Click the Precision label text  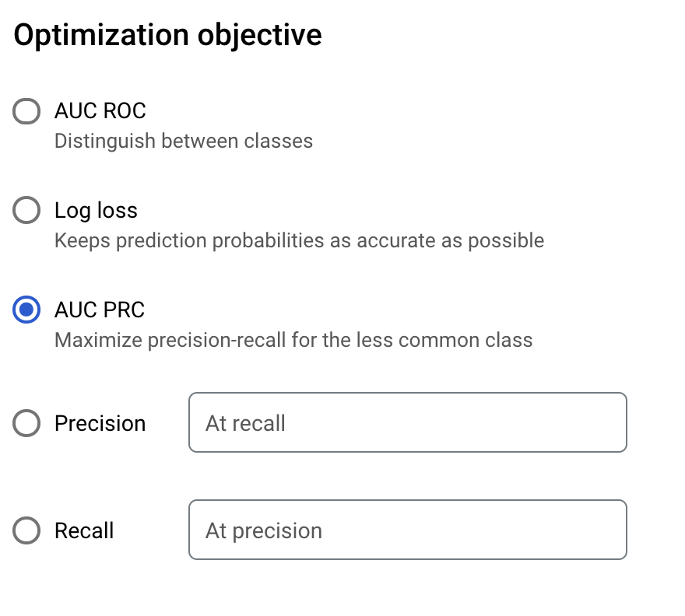100,423
